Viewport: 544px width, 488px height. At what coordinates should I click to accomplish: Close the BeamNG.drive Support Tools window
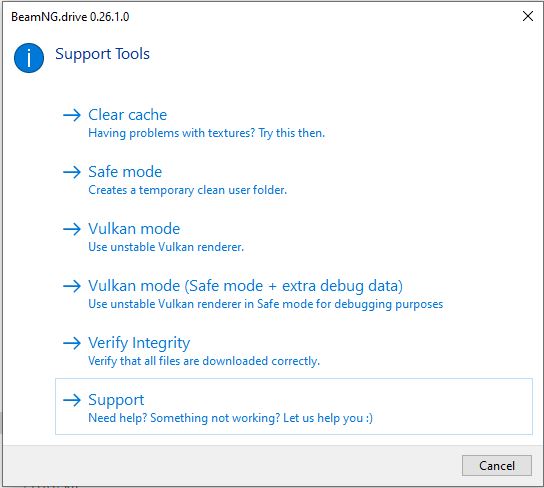coord(528,16)
